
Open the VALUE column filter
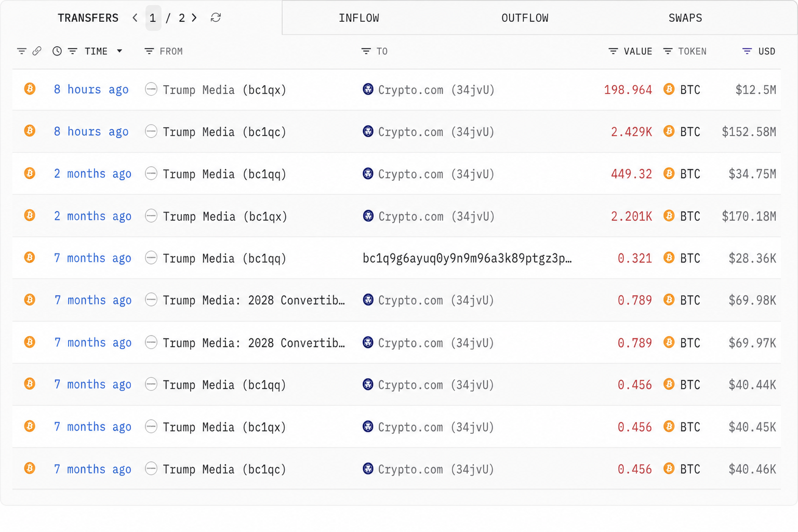click(614, 51)
